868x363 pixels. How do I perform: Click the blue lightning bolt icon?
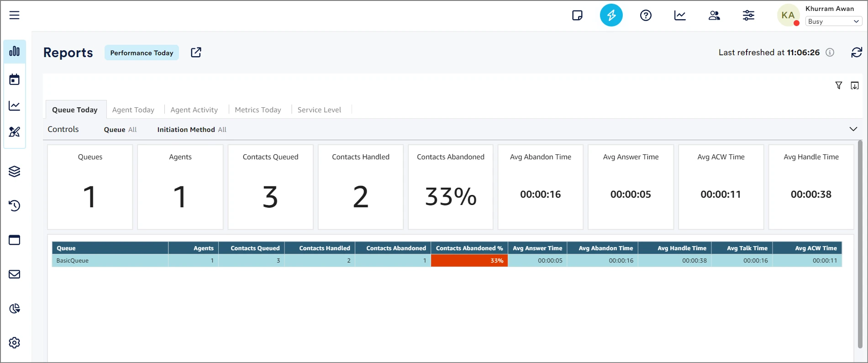tap(611, 16)
